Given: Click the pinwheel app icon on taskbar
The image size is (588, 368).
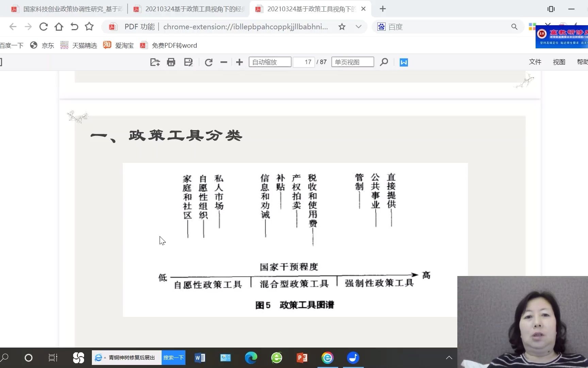Looking at the screenshot, I should click(79, 358).
